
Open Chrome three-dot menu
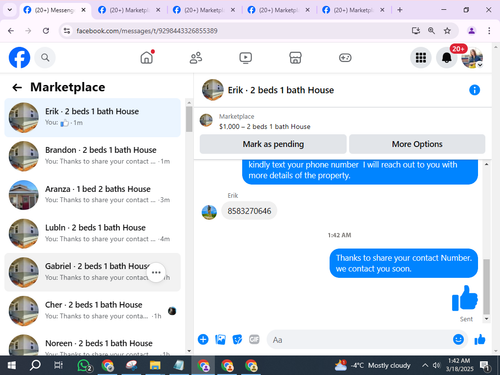point(489,31)
